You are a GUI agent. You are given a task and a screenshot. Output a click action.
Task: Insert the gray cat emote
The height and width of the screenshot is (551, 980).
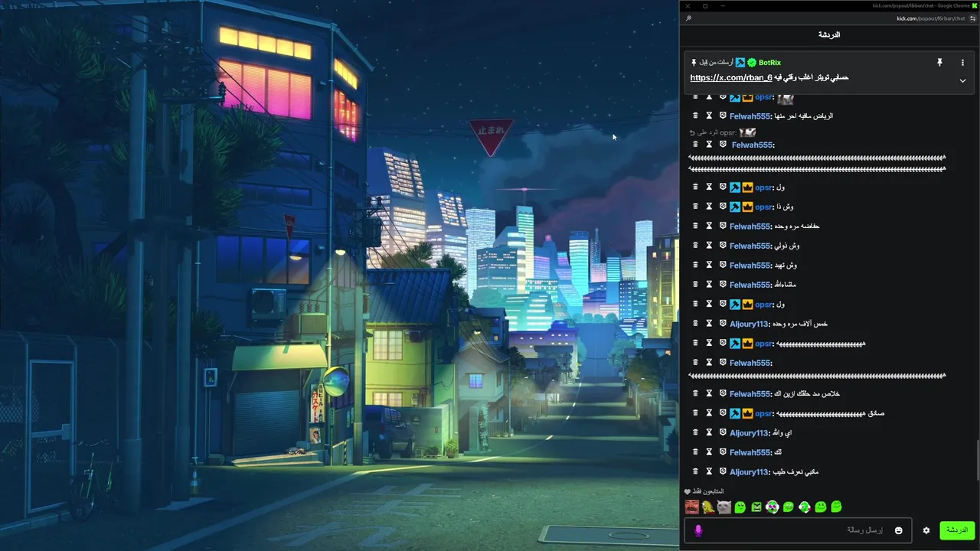click(724, 507)
